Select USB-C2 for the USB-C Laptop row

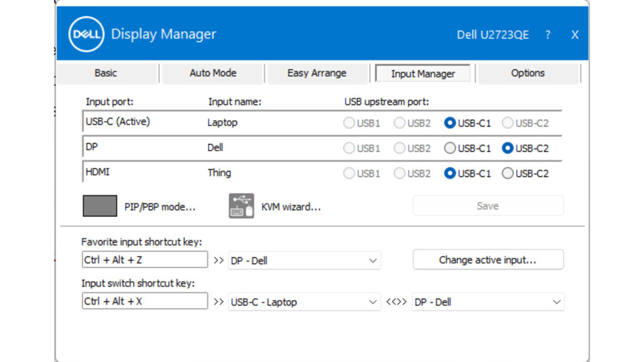pos(525,123)
